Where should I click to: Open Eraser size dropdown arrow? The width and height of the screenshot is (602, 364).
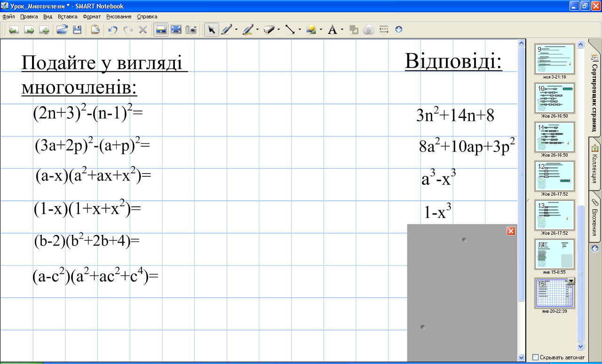tap(279, 30)
